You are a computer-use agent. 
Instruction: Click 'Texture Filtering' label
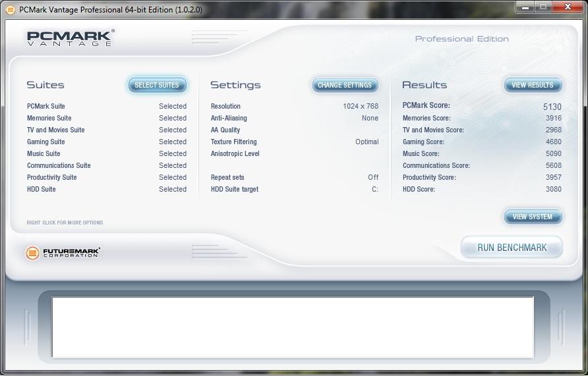[233, 142]
